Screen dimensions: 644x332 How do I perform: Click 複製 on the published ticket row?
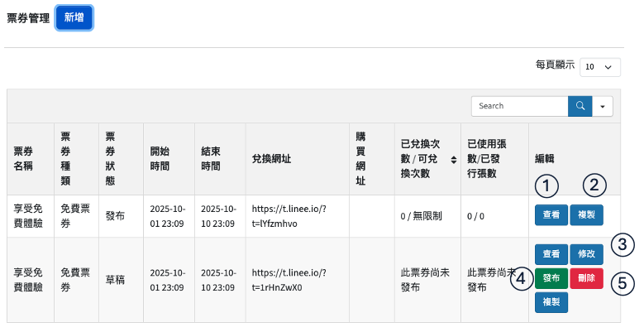point(586,215)
